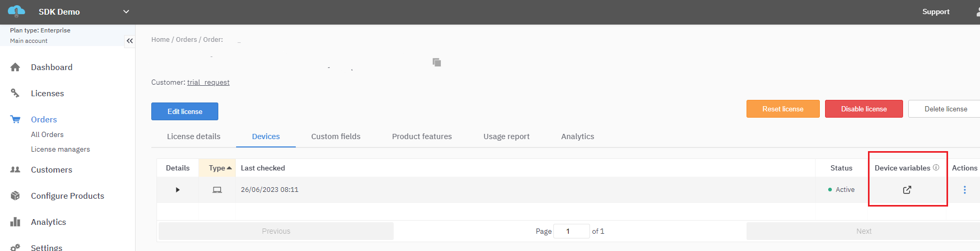Open the trial_request customer link

tap(208, 82)
